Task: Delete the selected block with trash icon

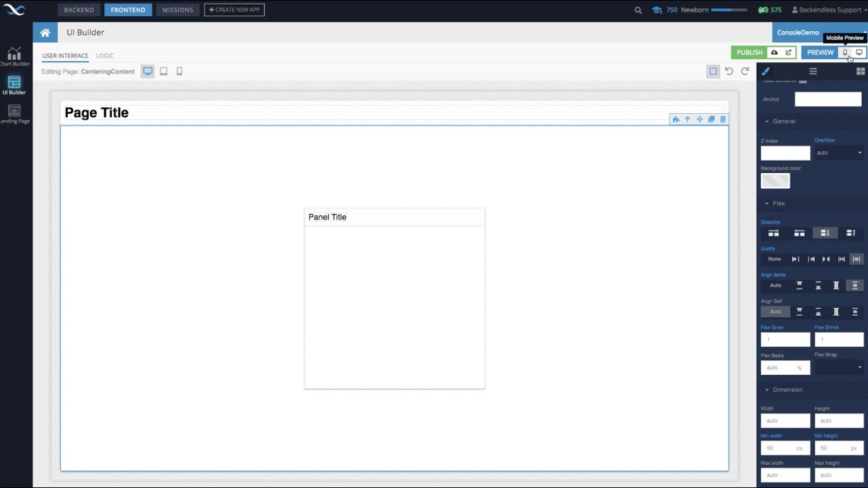Action: coord(723,119)
